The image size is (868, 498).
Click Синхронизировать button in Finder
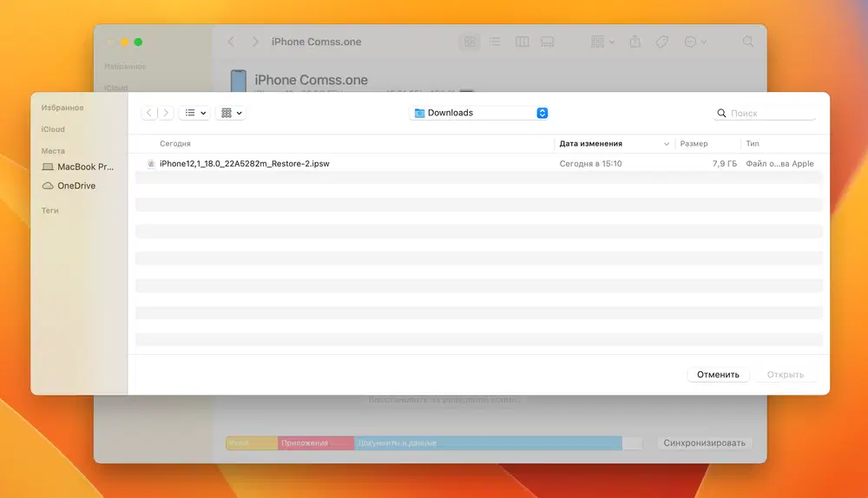coord(705,442)
